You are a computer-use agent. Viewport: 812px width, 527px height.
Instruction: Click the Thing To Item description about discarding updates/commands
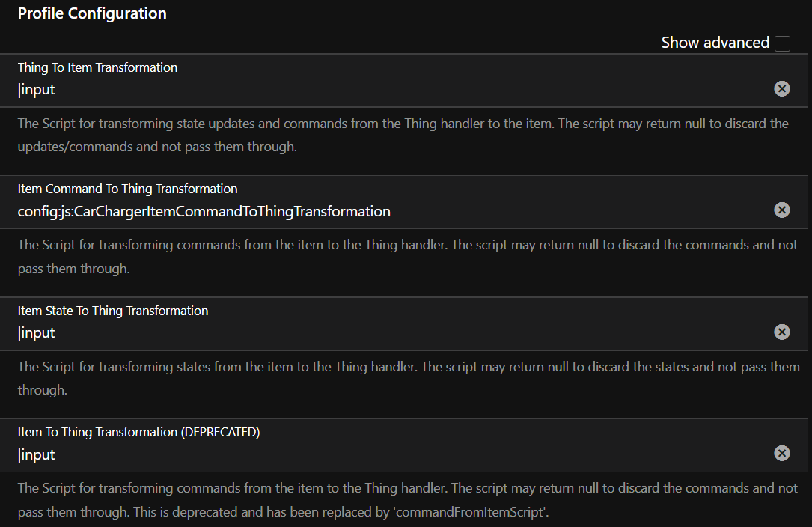403,135
